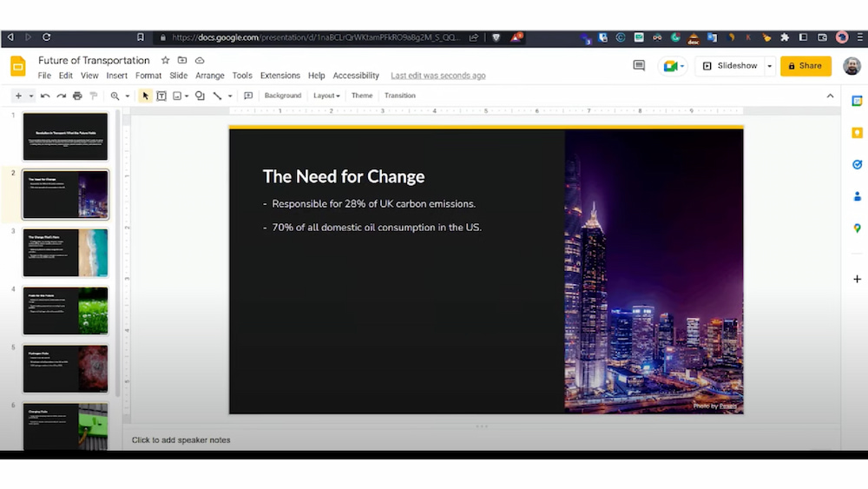868x489 pixels.
Task: Click the yellow Share button
Action: coord(806,66)
